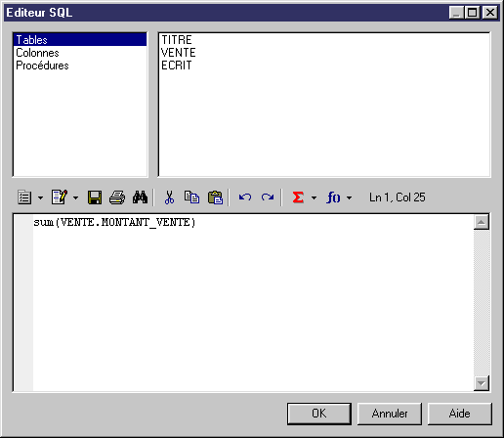Select Procédures in the left list
This screenshot has height=438, width=504.
click(x=42, y=66)
